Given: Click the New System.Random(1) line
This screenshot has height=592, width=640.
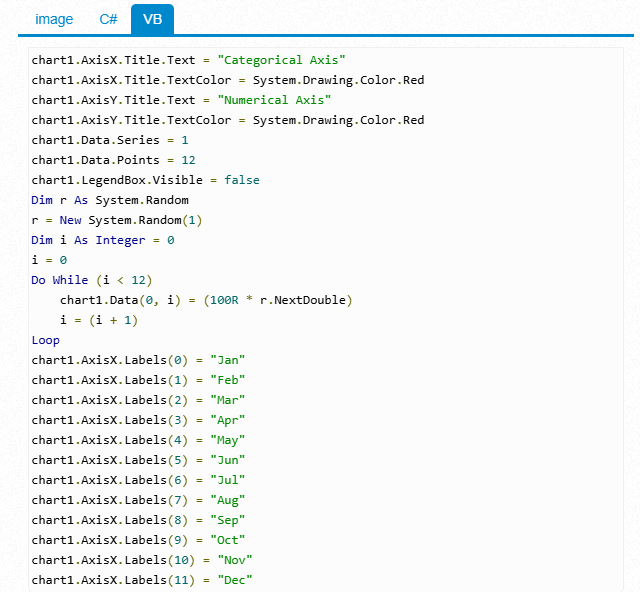Looking at the screenshot, I should 117,220.
